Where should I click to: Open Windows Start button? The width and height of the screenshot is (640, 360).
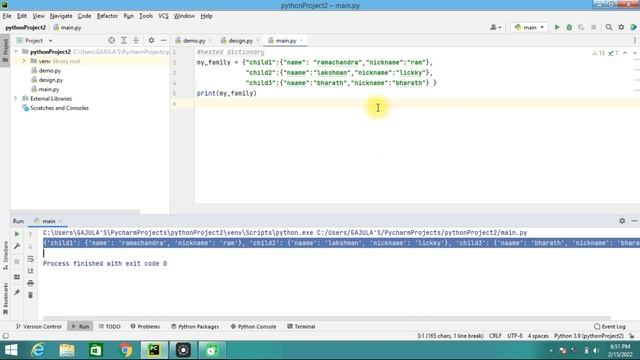click(x=11, y=350)
